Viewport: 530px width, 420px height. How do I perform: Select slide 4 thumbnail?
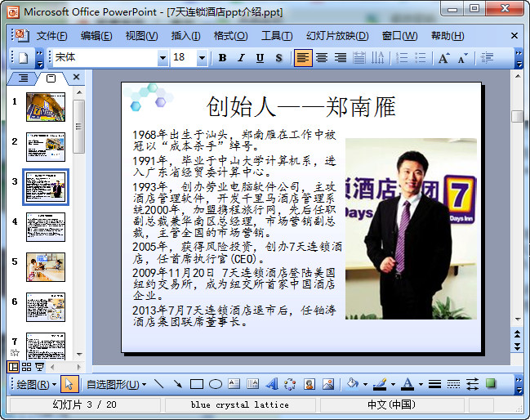46,227
